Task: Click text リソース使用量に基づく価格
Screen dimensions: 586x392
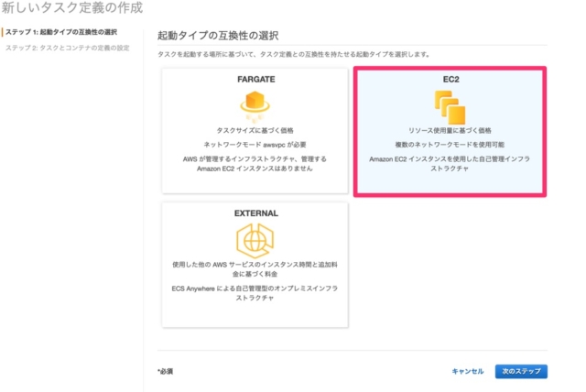Action: coord(450,130)
